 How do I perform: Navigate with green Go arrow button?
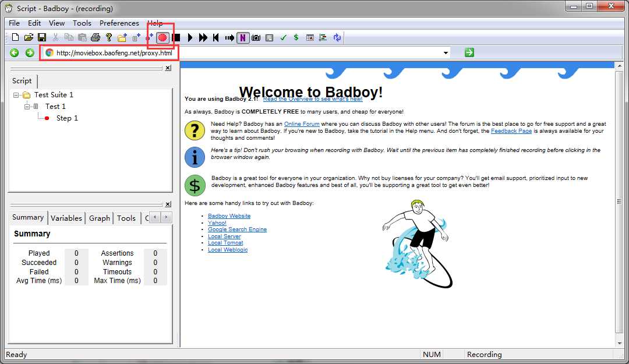tap(469, 52)
